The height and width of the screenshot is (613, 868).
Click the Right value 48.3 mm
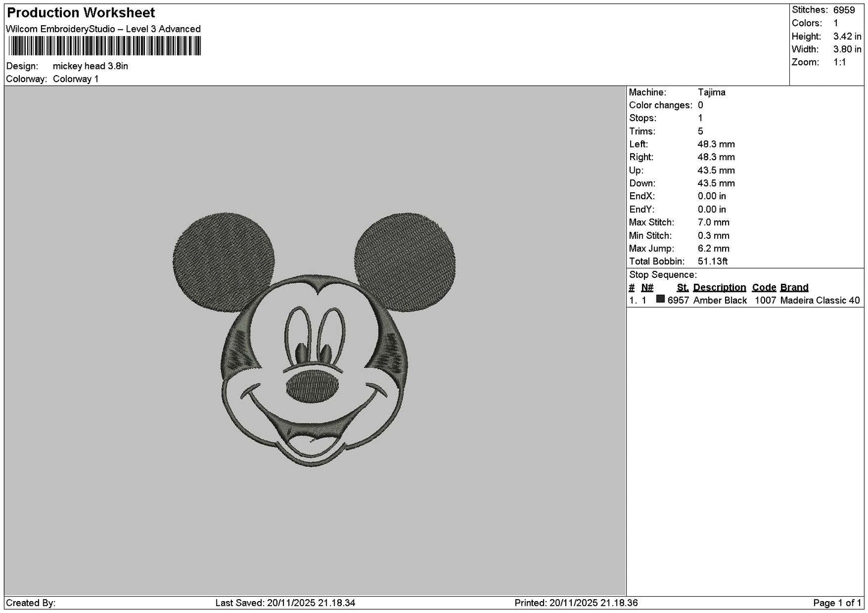(x=716, y=157)
